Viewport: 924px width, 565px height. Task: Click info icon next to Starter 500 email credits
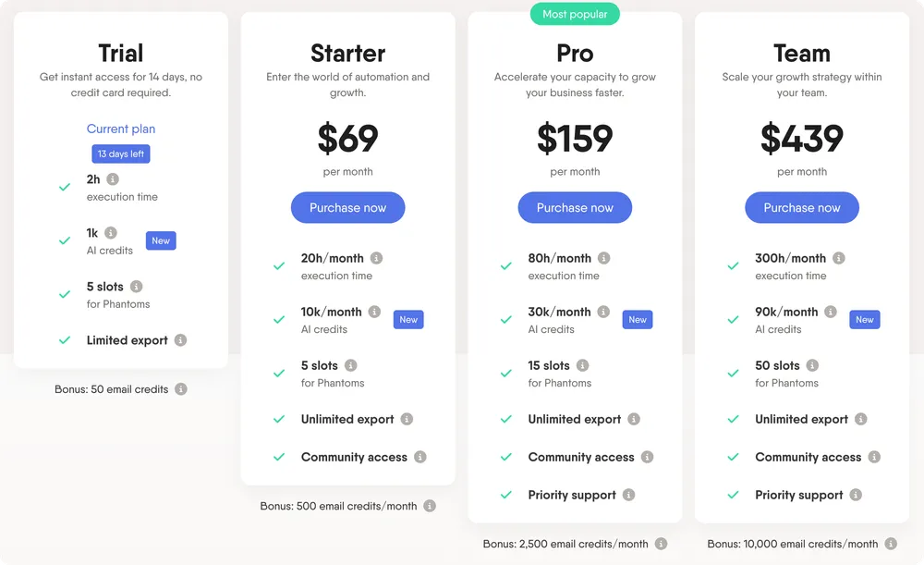click(x=430, y=506)
